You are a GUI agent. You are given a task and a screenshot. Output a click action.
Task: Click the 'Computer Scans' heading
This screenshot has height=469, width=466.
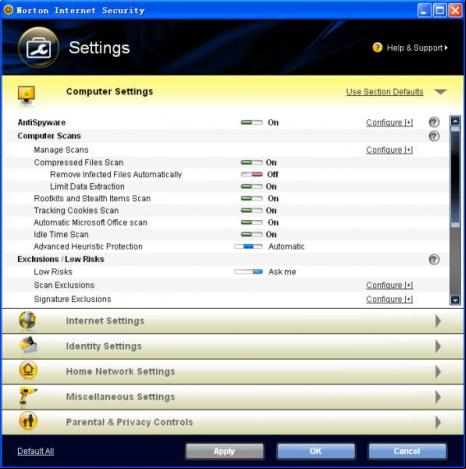coord(49,136)
